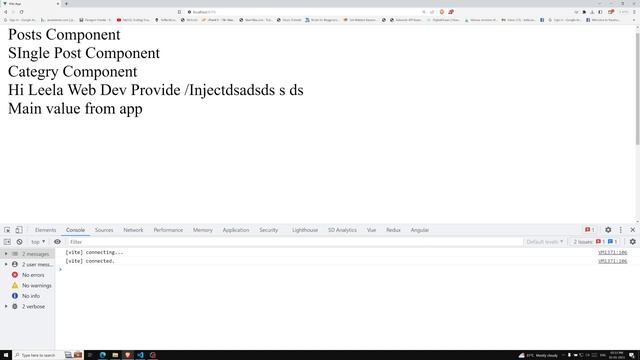Click the browser back arrow
640x360 pixels.
click(x=6, y=12)
